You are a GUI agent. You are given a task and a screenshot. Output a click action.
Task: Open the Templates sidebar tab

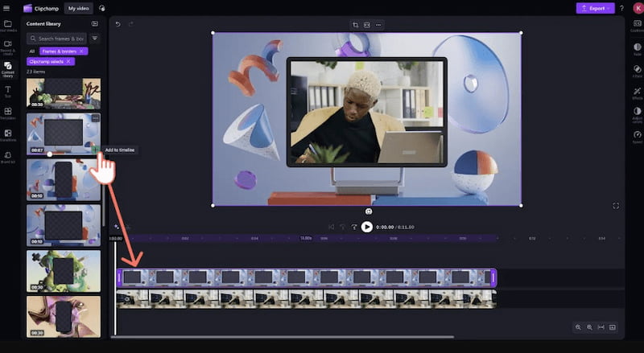pyautogui.click(x=8, y=113)
